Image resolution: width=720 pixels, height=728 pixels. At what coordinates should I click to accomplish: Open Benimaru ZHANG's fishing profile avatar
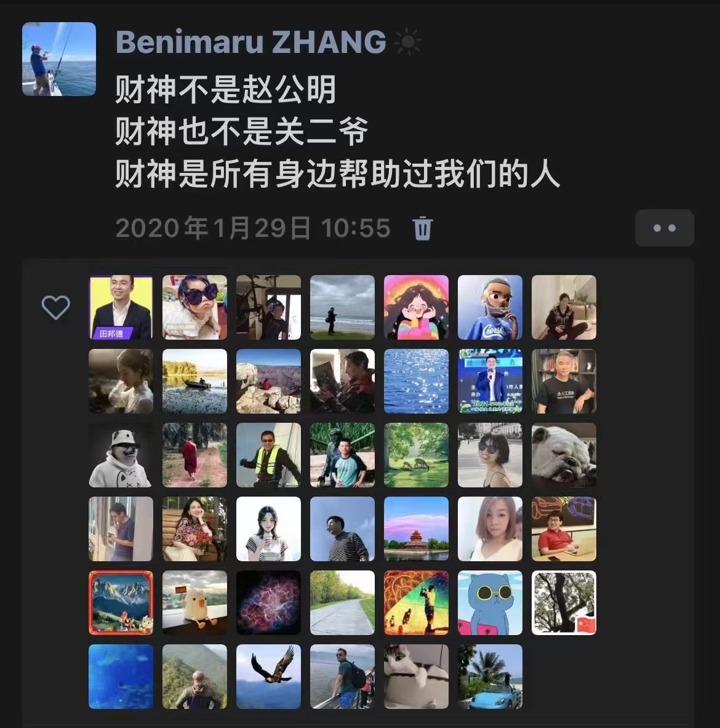click(x=59, y=59)
